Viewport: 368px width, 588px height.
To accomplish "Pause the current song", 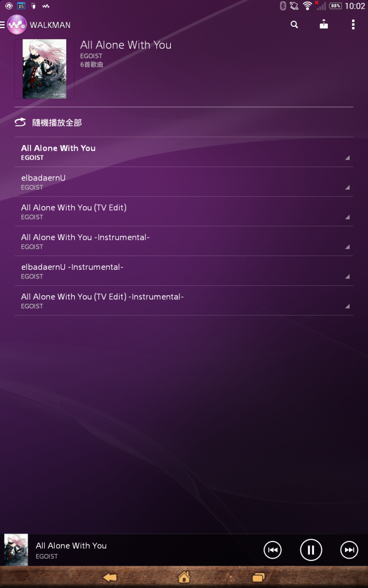I will (311, 550).
